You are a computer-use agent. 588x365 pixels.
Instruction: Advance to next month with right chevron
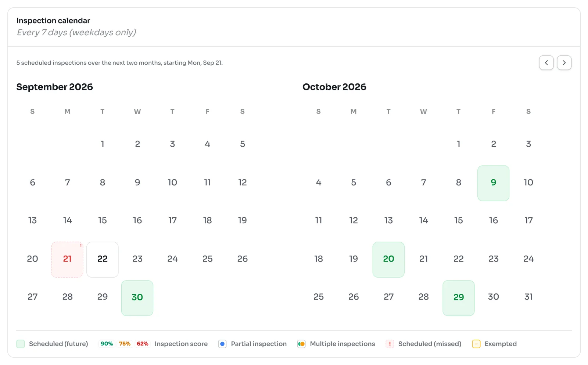point(564,63)
